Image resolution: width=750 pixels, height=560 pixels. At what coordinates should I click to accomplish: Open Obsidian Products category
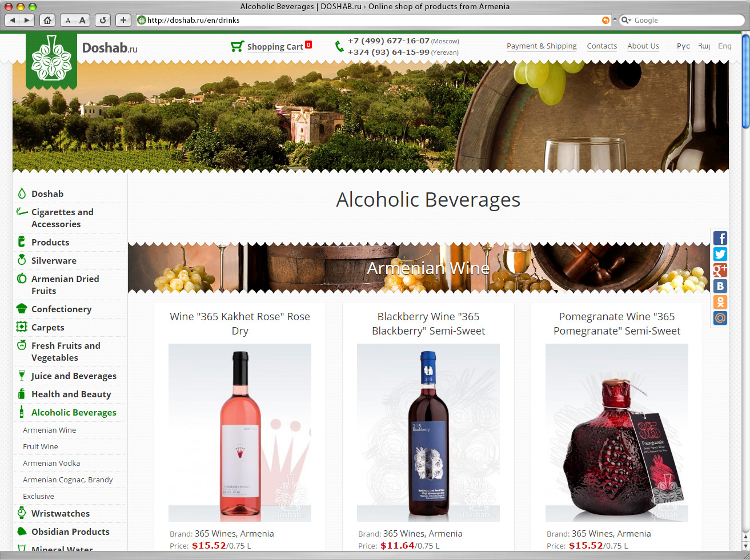tap(70, 532)
